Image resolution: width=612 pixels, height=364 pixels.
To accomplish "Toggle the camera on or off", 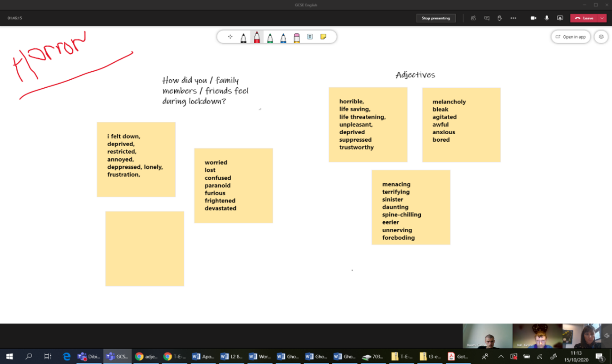I will coord(533,18).
